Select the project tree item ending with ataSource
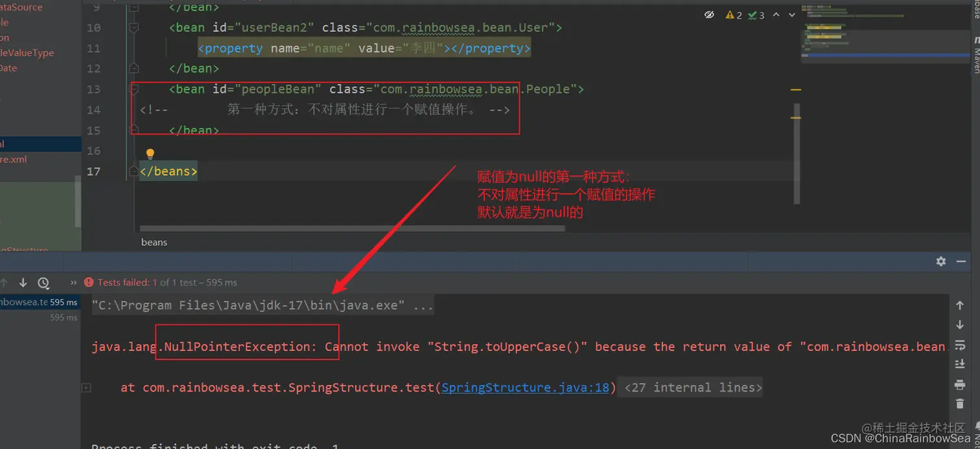 point(21,7)
